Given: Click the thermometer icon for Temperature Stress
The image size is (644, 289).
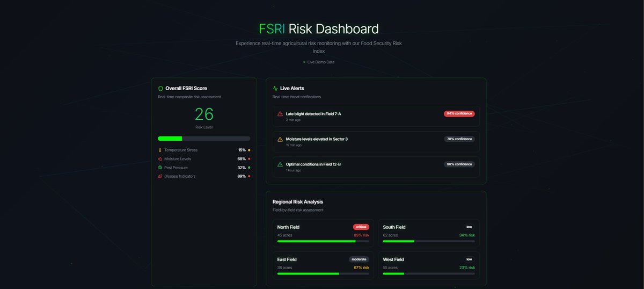Looking at the screenshot, I should click(160, 150).
